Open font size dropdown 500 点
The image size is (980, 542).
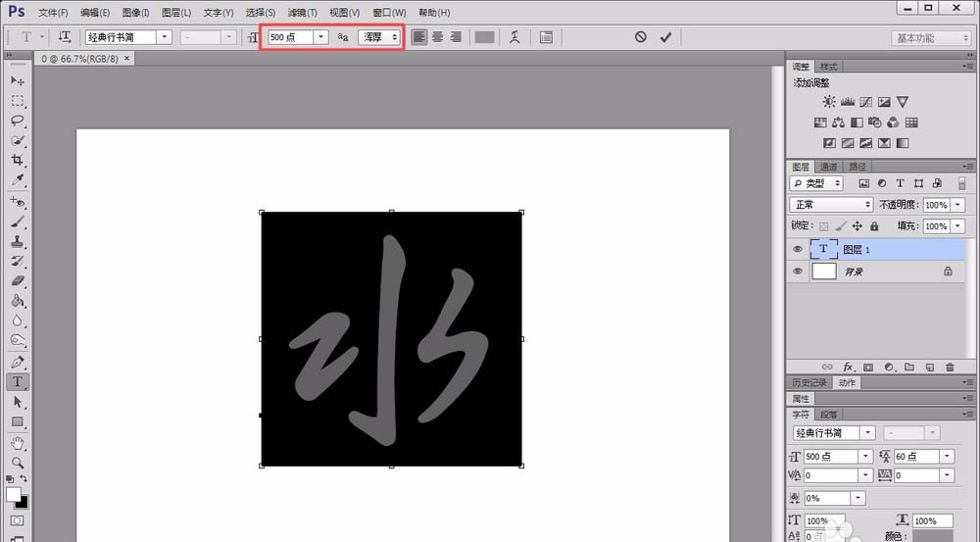(320, 37)
